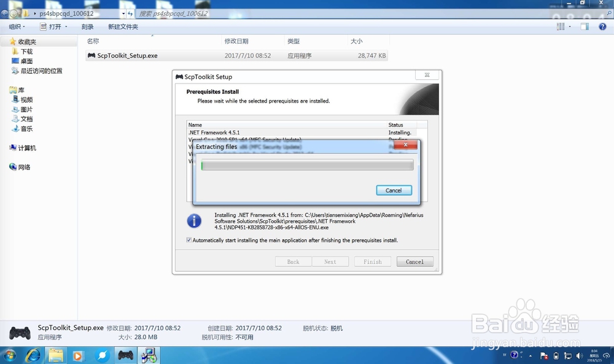Select 库 in navigation pane
The height and width of the screenshot is (364, 614).
pyautogui.click(x=21, y=90)
